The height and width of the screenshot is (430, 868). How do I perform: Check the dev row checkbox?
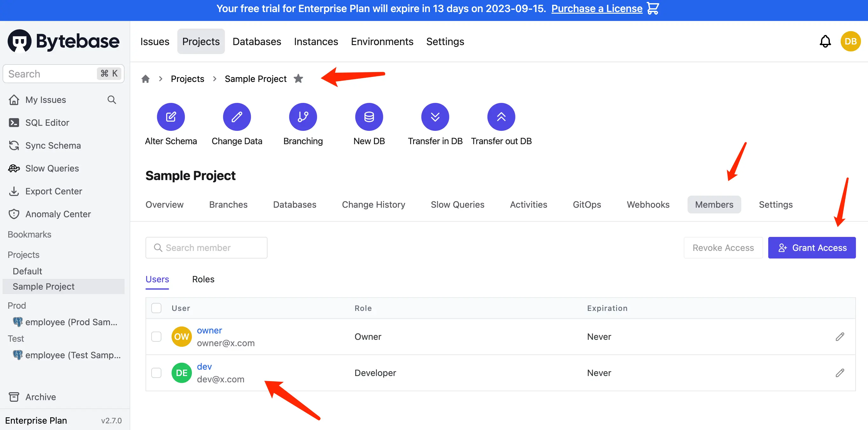[x=156, y=373]
